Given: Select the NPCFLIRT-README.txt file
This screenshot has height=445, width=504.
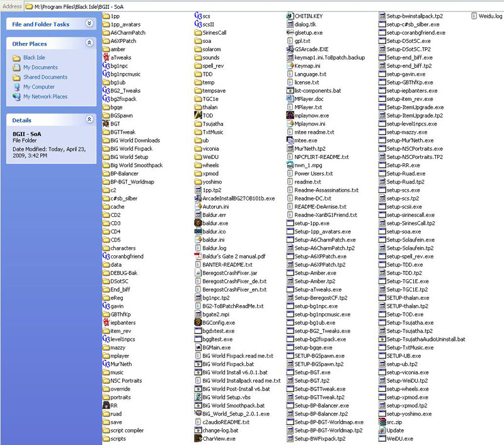Looking at the screenshot, I should (318, 157).
